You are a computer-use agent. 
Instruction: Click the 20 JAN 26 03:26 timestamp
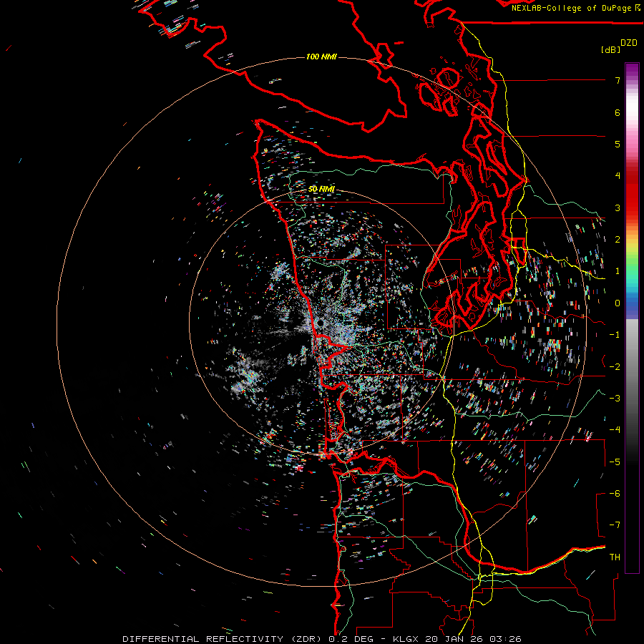click(472, 639)
